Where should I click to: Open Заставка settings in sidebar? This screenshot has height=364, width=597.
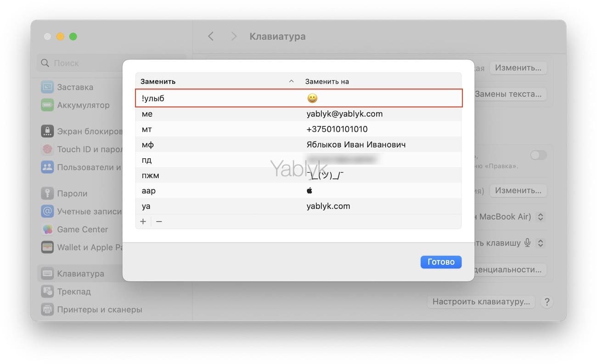click(x=75, y=87)
